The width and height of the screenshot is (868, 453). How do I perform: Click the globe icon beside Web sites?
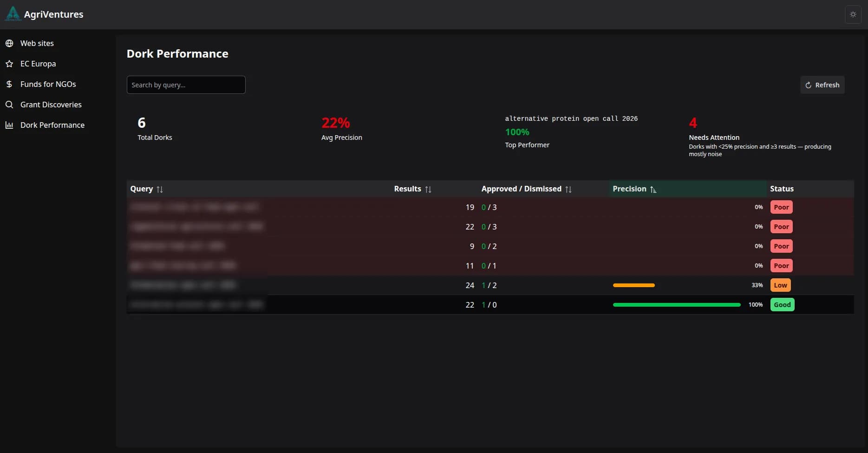[9, 43]
